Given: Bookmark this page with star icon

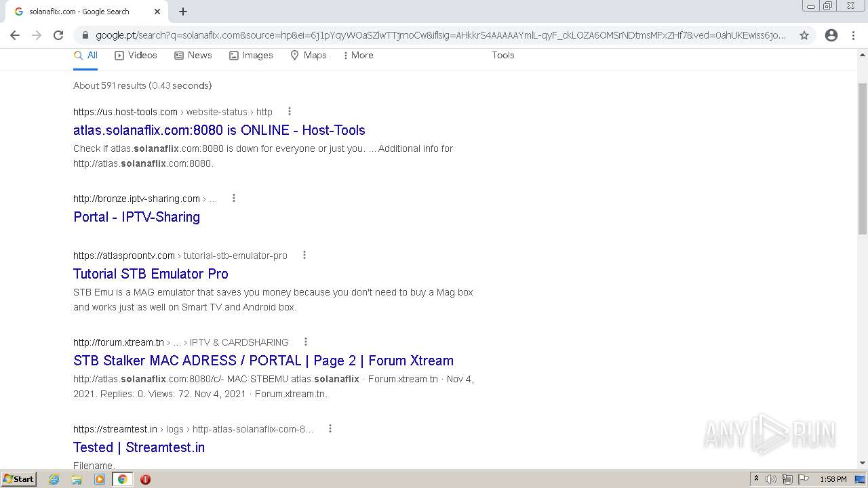Looking at the screenshot, I should 804,35.
